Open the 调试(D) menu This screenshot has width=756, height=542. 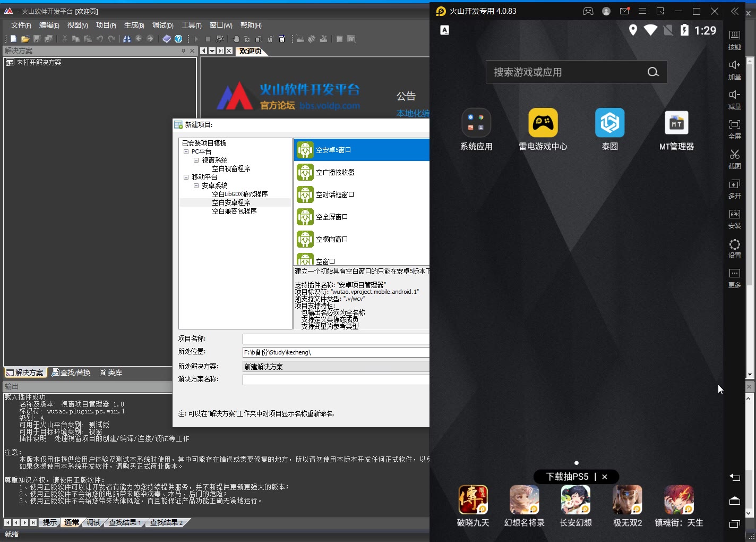coord(163,25)
